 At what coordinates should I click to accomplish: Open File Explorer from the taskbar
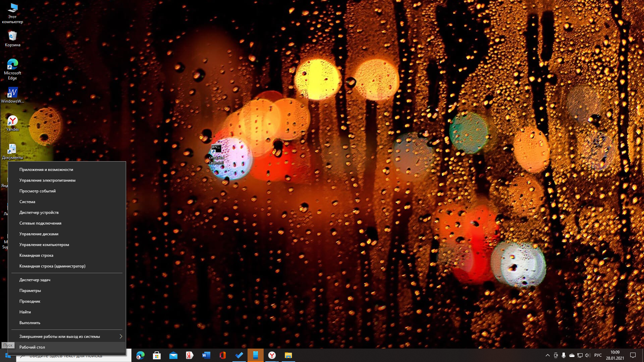coord(288,355)
